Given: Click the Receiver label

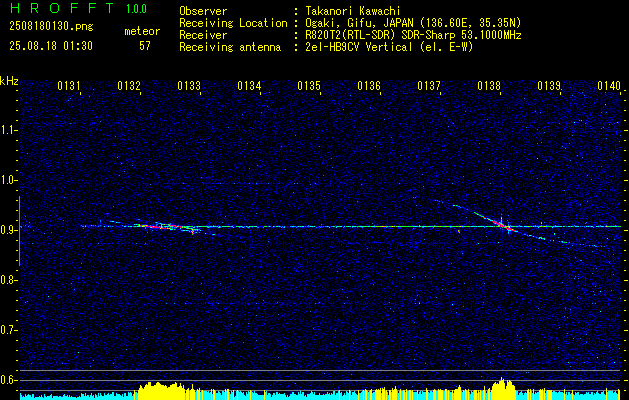Looking at the screenshot, I should coord(203,35).
